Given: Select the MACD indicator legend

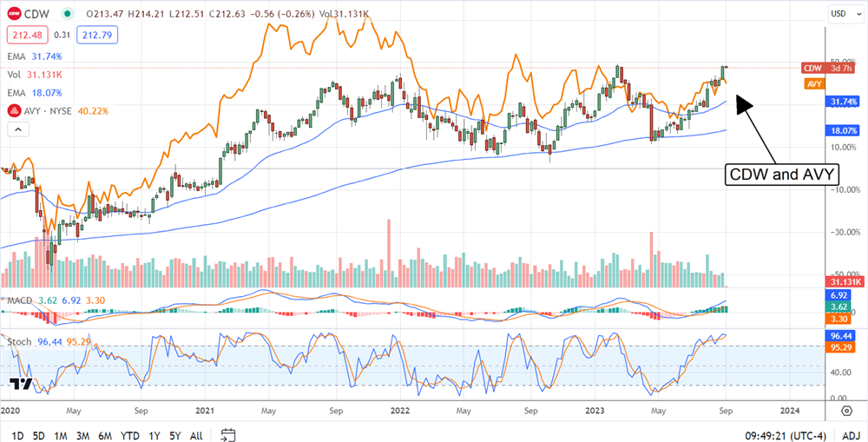Looking at the screenshot, I should click(56, 300).
